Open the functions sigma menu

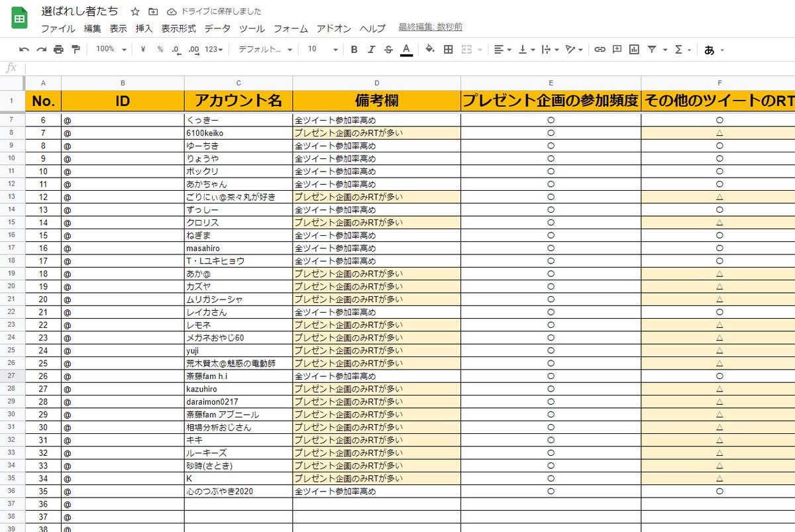tap(682, 49)
